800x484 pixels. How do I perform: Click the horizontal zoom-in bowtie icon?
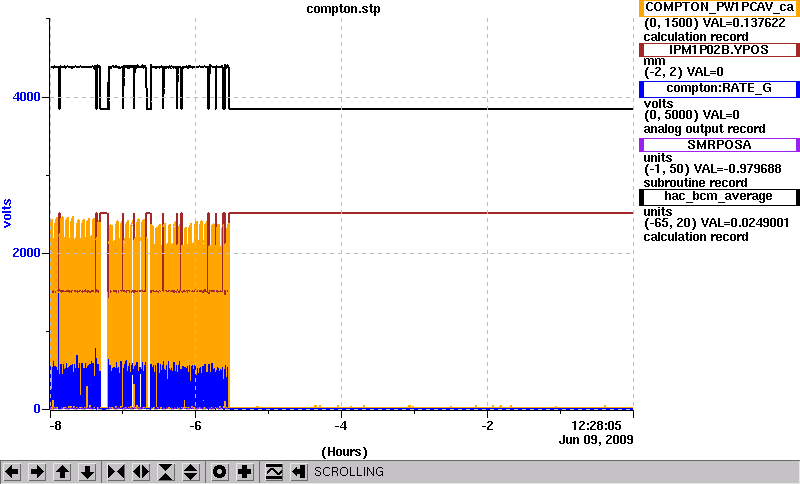[x=116, y=472]
